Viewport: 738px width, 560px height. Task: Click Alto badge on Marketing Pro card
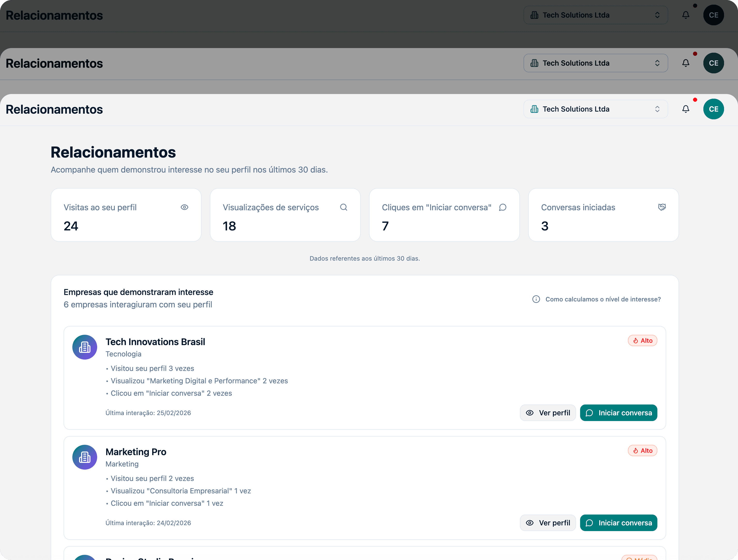642,450
